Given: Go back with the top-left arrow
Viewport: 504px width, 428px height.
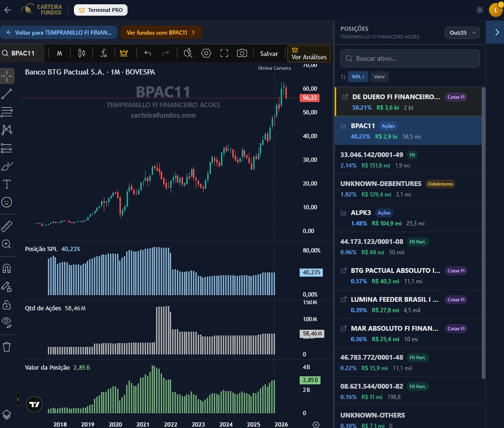Looking at the screenshot, I should point(8,10).
